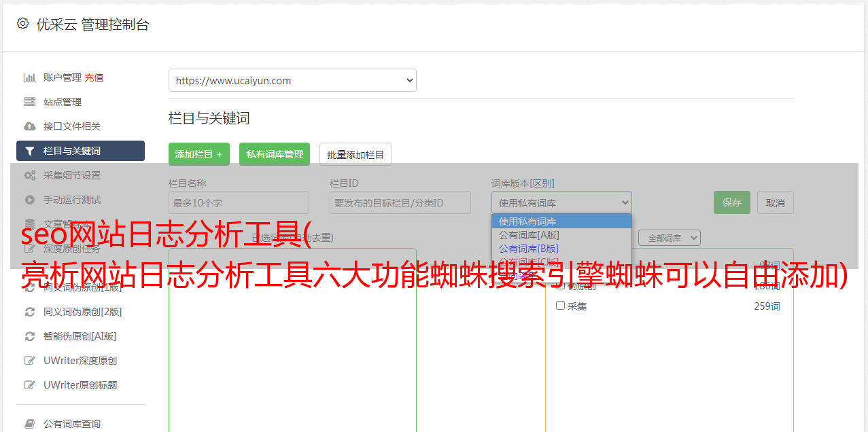The image size is (868, 432).
Task: Click the 区别 link beside 词库版本
Action: pyautogui.click(x=542, y=183)
